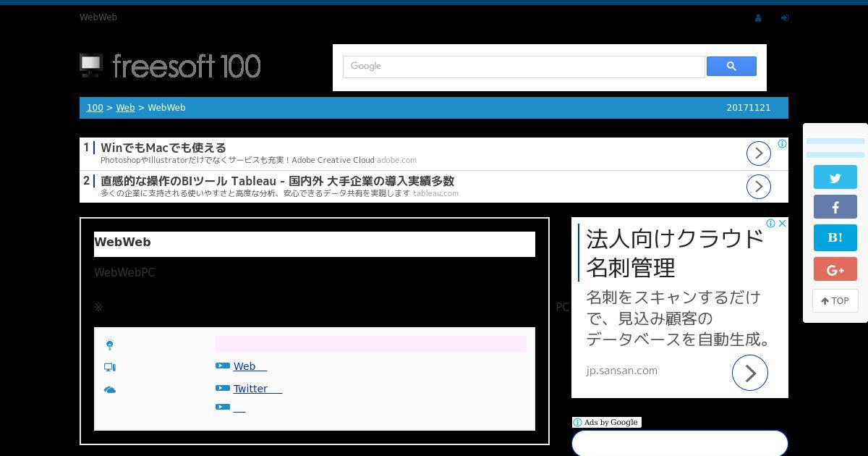Open the 法人向けクラウド名刺管理 ad headline

point(675,253)
